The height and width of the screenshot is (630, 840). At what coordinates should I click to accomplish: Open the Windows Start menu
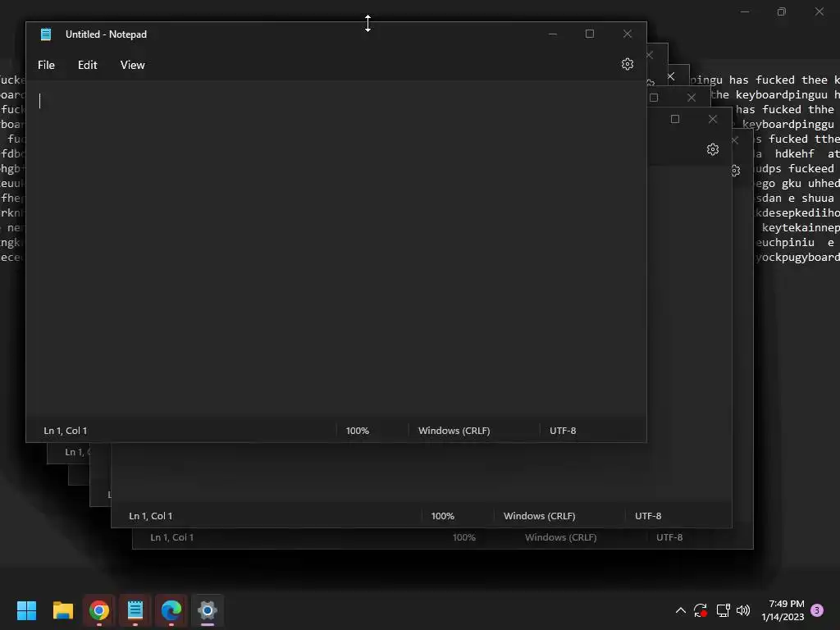point(26,610)
